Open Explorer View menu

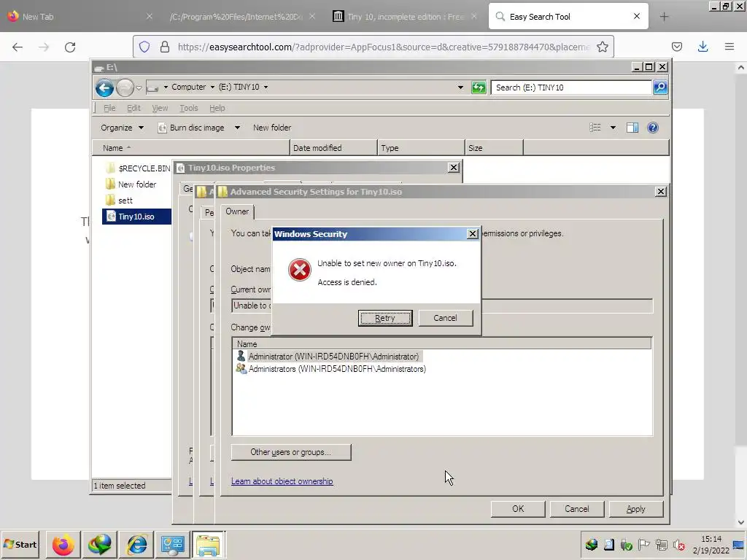[160, 108]
